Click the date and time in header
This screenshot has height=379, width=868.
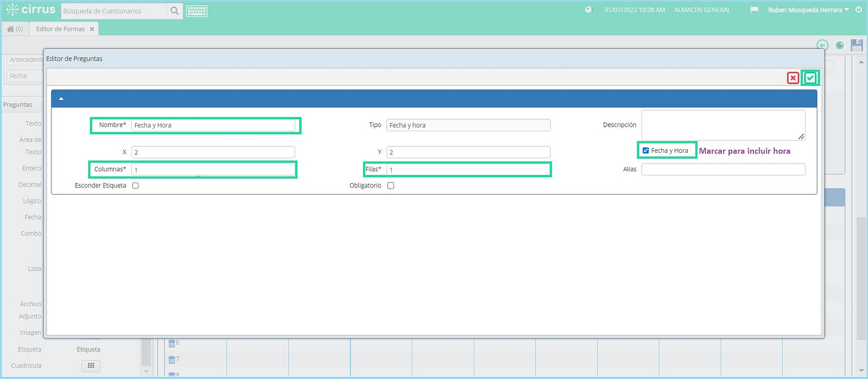tap(634, 10)
